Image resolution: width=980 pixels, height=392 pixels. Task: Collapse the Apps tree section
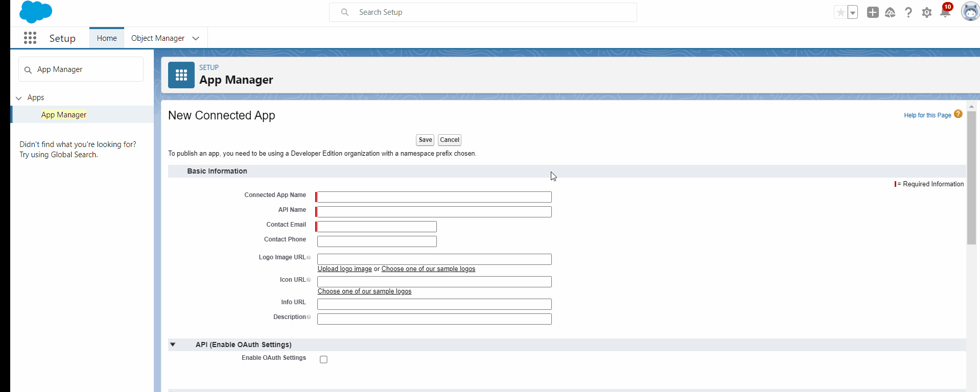[19, 98]
